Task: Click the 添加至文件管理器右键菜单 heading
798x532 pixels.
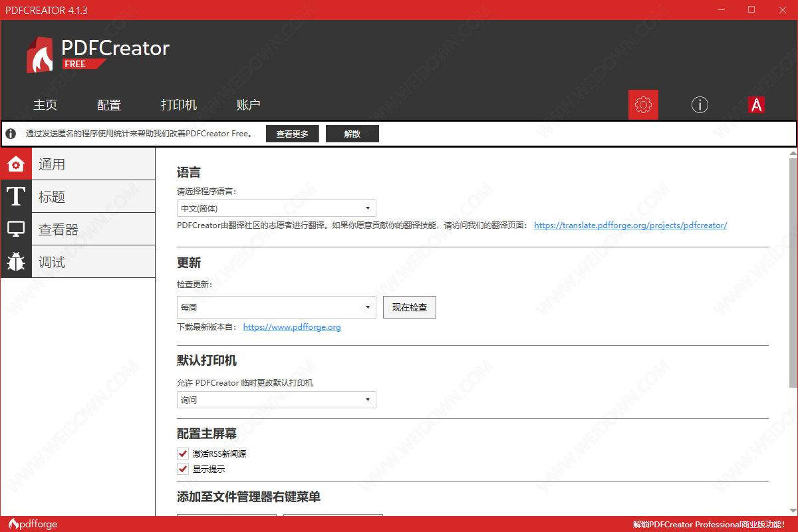Action: tap(249, 497)
